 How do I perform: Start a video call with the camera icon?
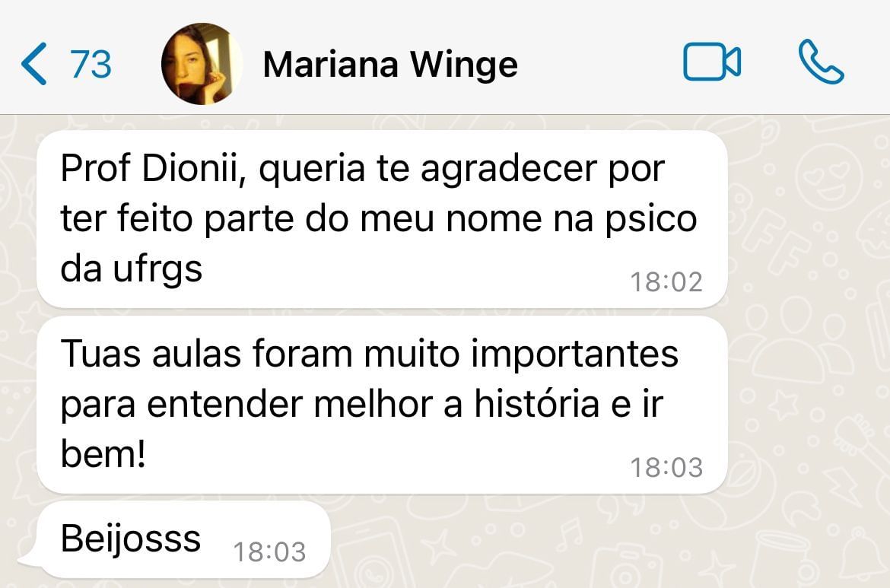712,62
